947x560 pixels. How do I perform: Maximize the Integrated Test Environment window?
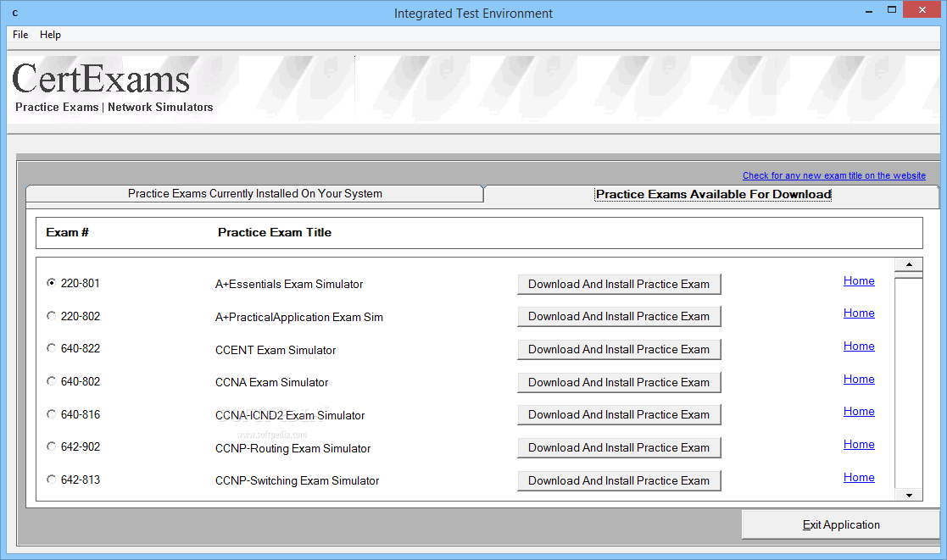891,9
